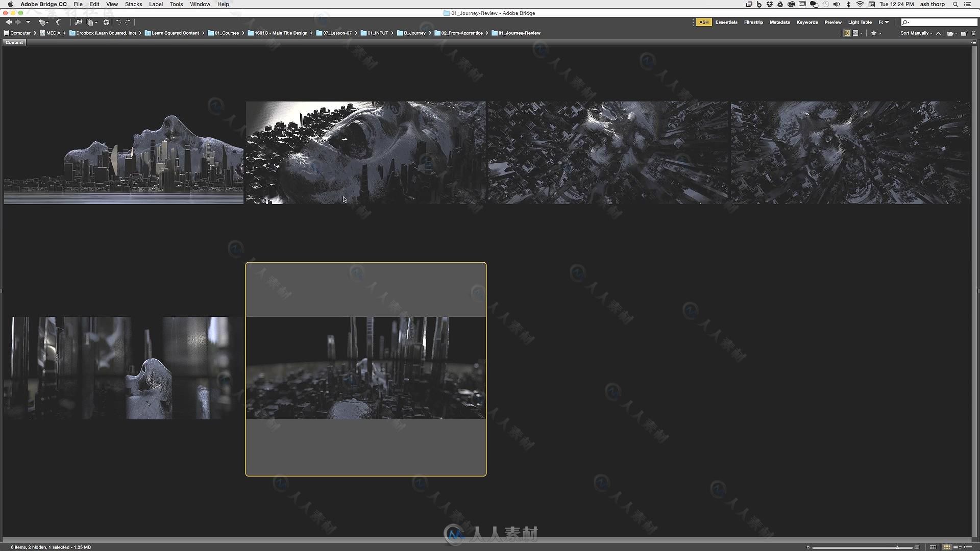
Task: Open the filter by rating star menu
Action: 876,33
